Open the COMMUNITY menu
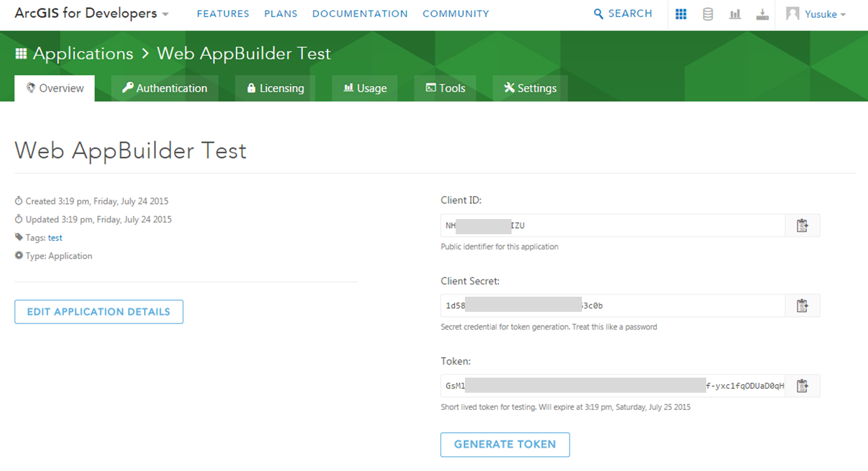 [456, 14]
